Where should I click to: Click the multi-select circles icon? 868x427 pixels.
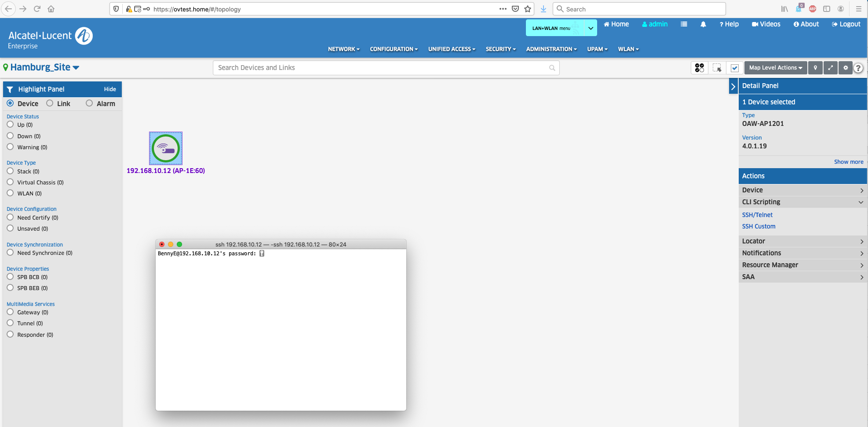tap(700, 68)
